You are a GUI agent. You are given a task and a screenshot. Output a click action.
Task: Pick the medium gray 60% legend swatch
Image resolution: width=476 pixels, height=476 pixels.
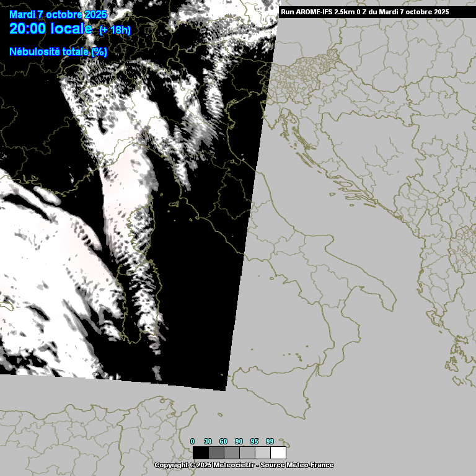click(x=231, y=452)
